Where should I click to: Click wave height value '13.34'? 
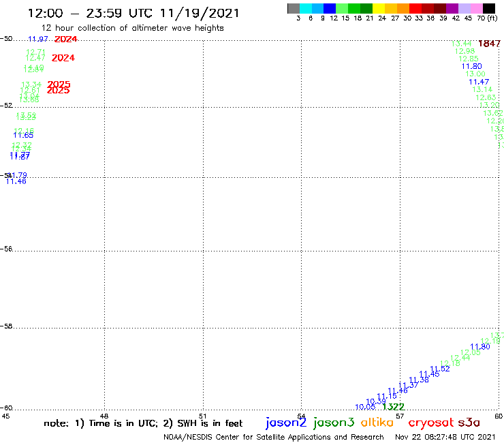[31, 85]
